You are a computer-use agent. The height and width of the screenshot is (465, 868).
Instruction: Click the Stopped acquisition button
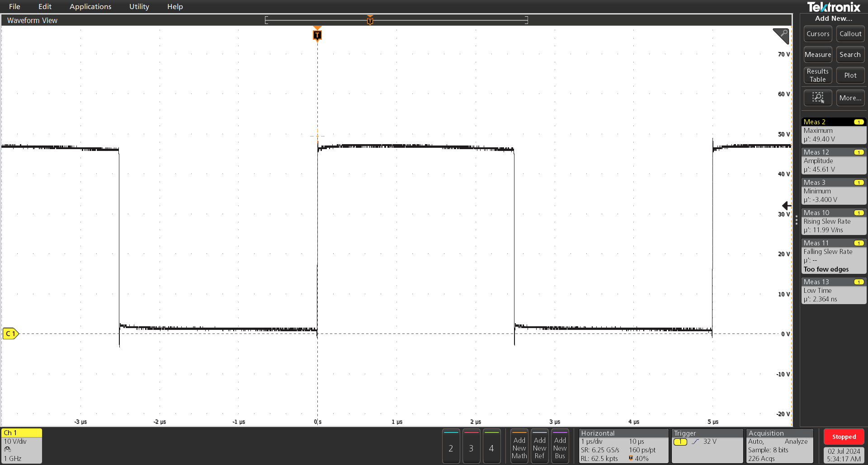point(844,437)
